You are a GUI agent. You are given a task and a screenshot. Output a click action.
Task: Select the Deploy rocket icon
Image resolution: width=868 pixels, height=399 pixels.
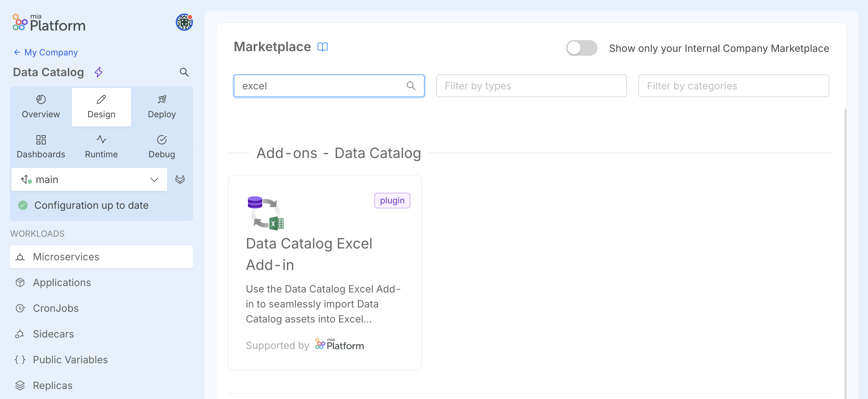[x=162, y=100]
